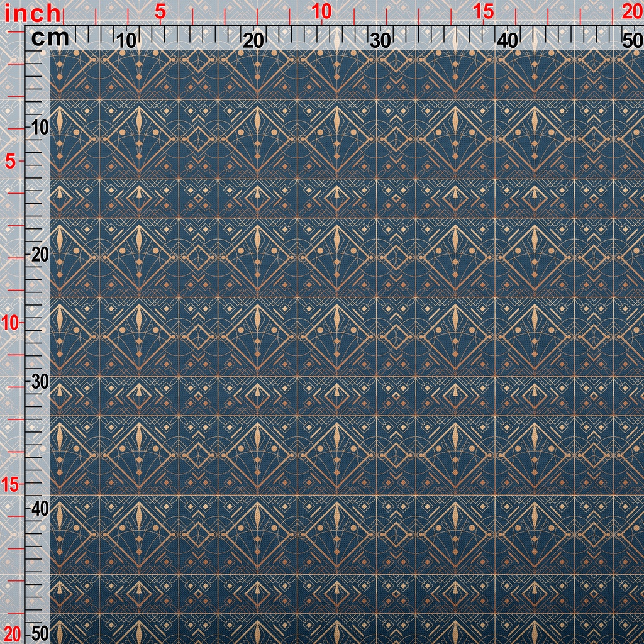This screenshot has height=644, width=644.
Task: Click the 40 cm mark on left ruler
Action: coord(40,509)
